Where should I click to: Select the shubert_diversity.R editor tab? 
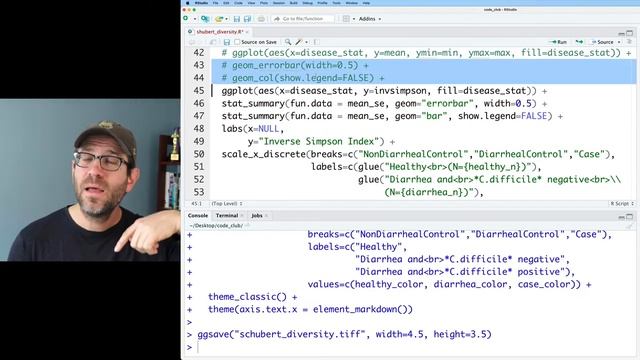(x=220, y=31)
